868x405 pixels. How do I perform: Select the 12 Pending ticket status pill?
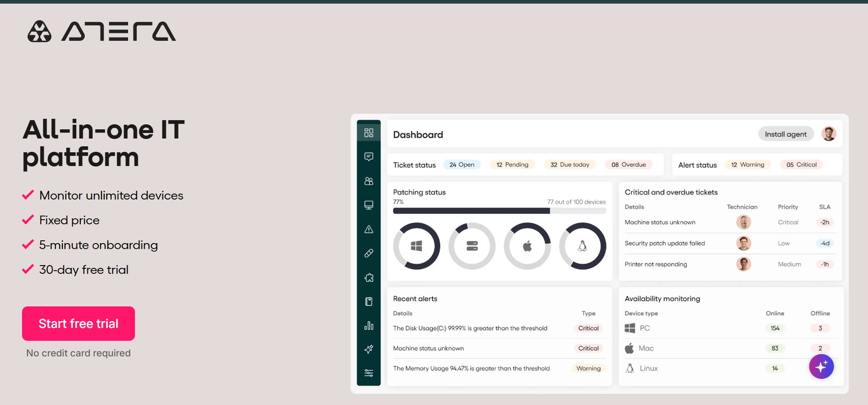[x=512, y=164]
